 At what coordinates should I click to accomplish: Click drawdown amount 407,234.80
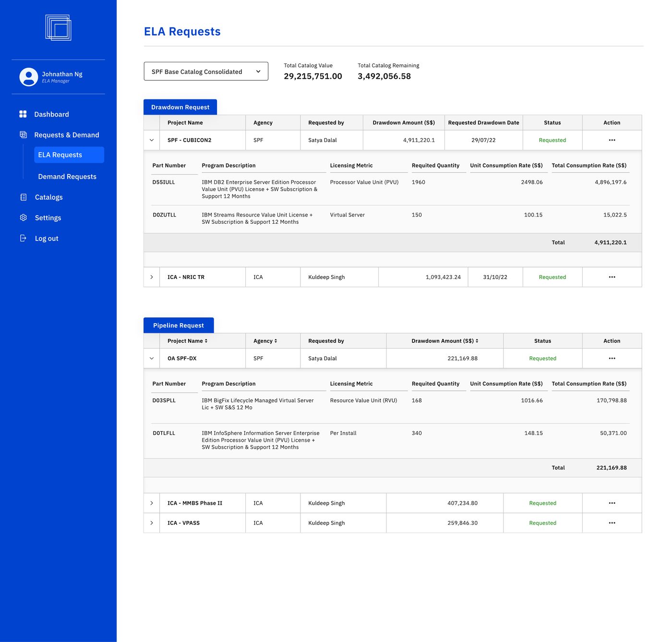pyautogui.click(x=462, y=503)
